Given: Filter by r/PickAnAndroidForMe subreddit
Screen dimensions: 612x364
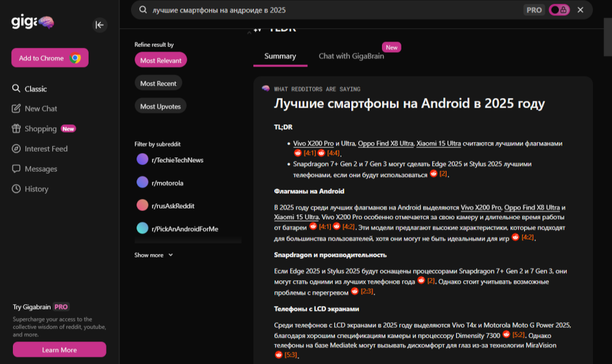Looking at the screenshot, I should (177, 229).
